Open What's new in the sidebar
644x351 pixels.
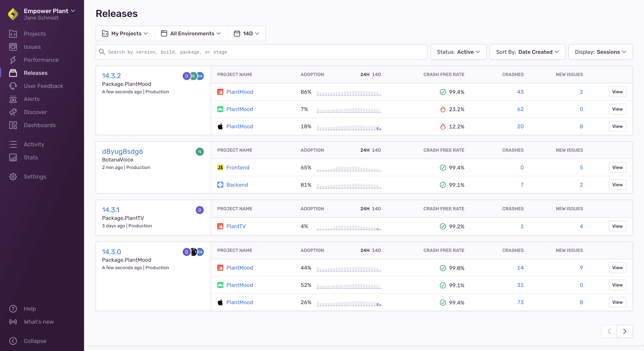point(39,322)
